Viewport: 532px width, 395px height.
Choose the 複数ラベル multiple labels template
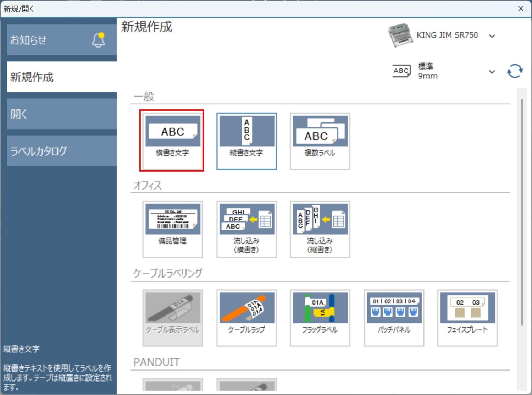tap(320, 141)
